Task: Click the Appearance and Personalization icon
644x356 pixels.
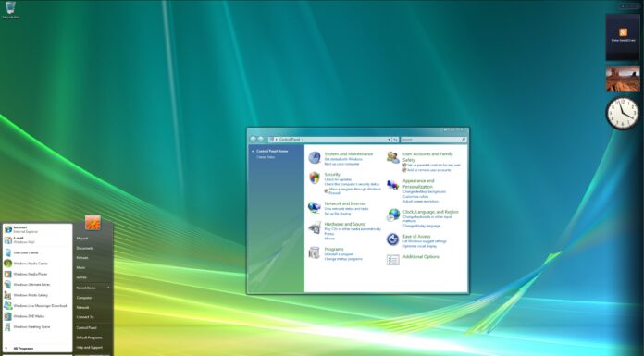Action: (x=393, y=185)
